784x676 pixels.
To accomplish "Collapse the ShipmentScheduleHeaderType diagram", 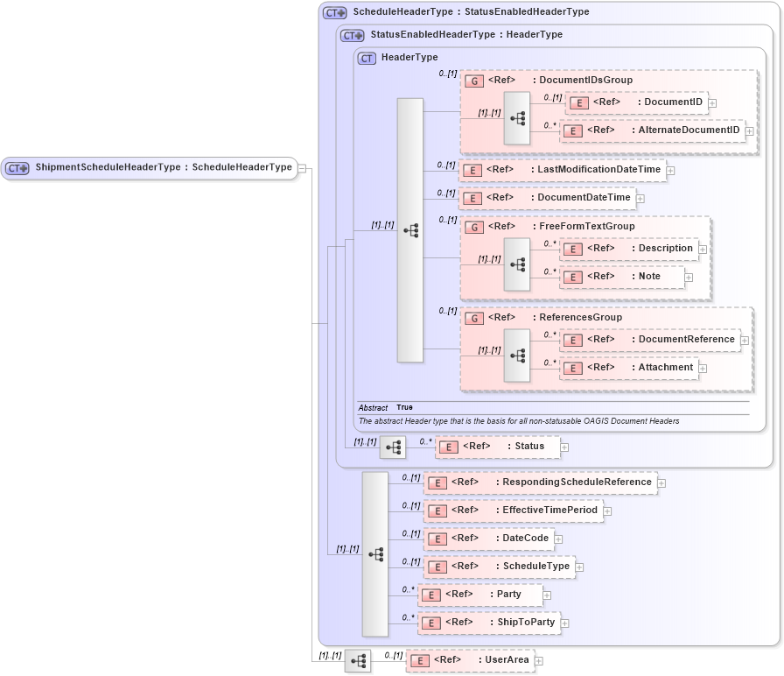I will click(x=302, y=167).
